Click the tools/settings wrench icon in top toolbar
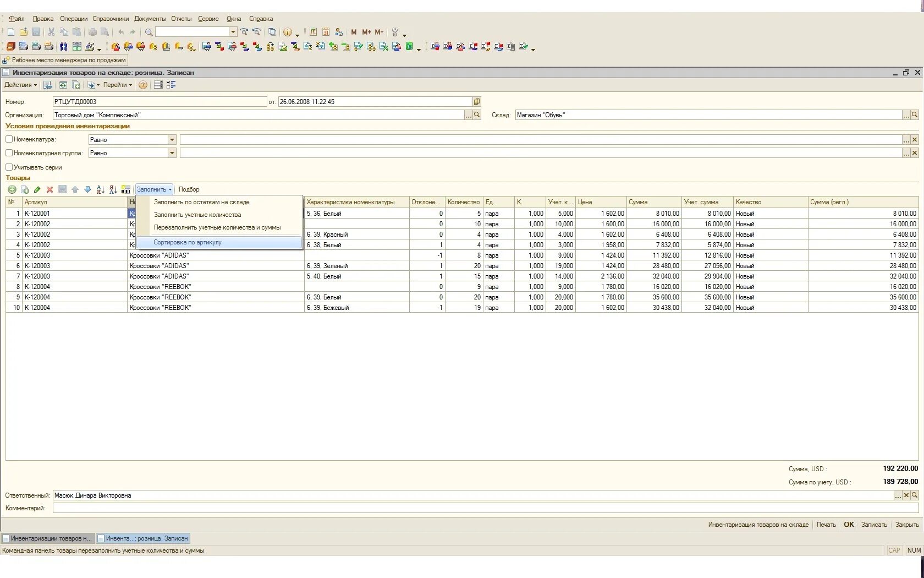This screenshot has height=578, width=924. 395,32
